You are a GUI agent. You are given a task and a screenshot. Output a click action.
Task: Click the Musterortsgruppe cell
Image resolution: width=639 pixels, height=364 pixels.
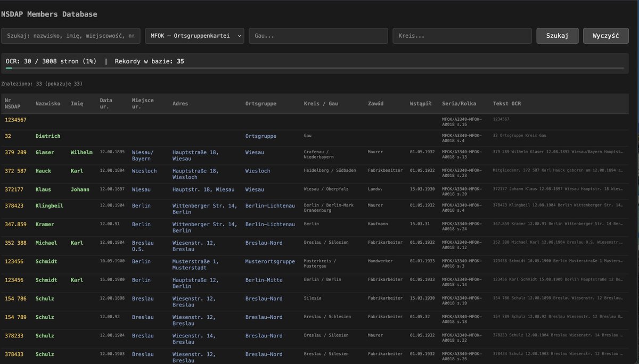tap(270, 261)
